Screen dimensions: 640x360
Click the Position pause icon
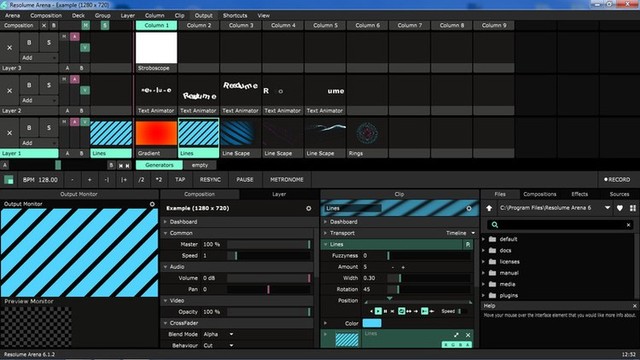[x=385, y=311]
